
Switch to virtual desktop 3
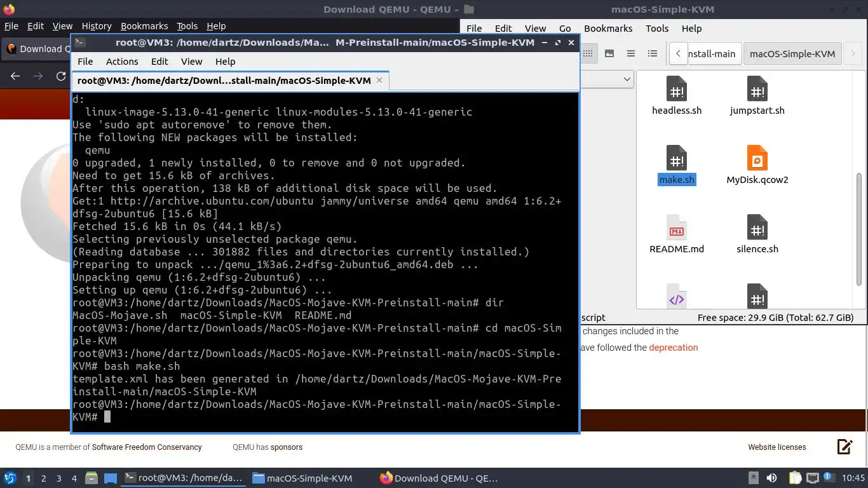tap(58, 478)
